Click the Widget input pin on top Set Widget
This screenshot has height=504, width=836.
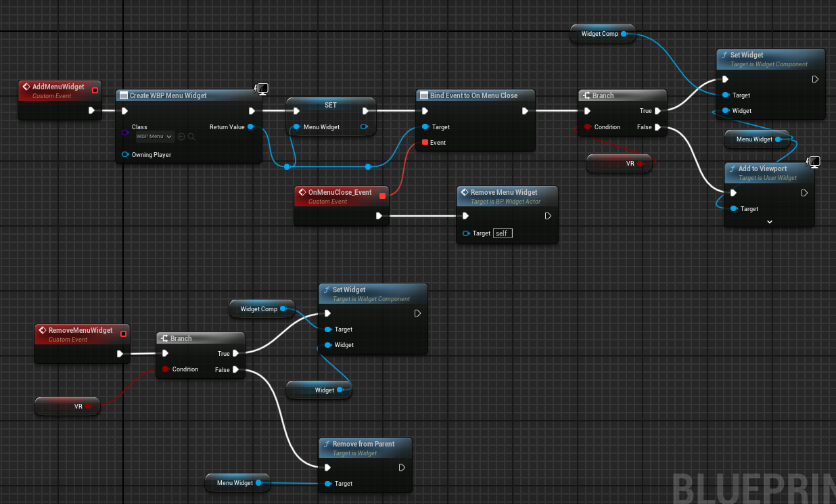[726, 110]
